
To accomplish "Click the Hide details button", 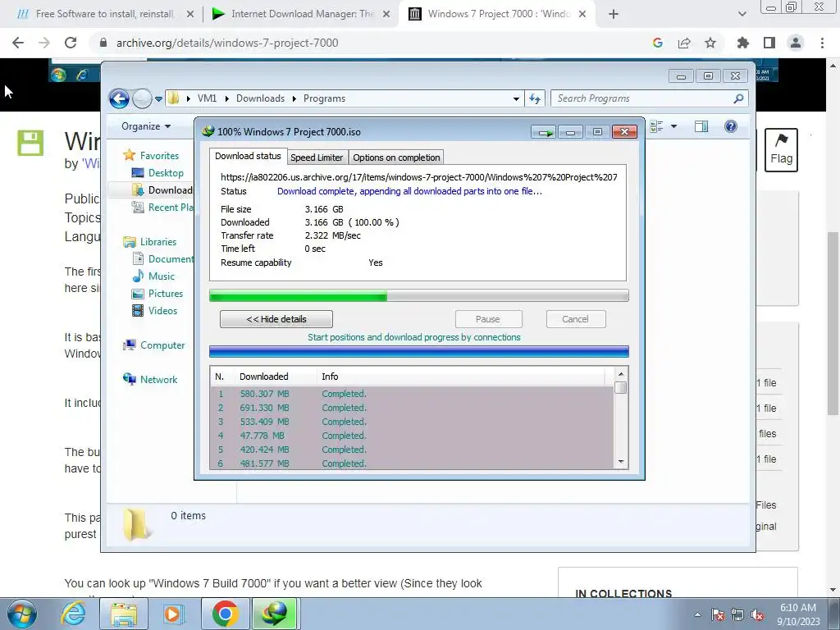I will pyautogui.click(x=276, y=319).
